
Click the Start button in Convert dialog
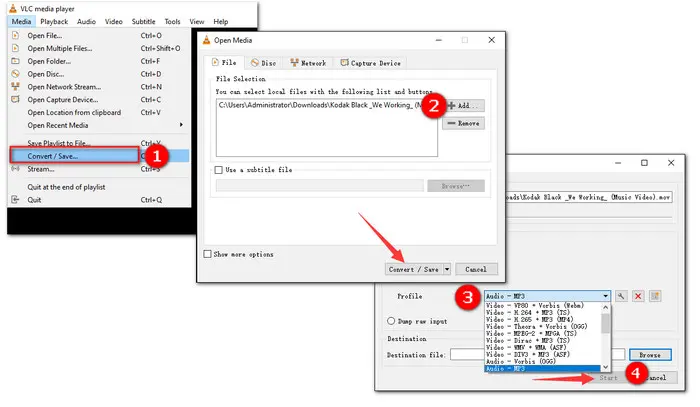point(608,378)
